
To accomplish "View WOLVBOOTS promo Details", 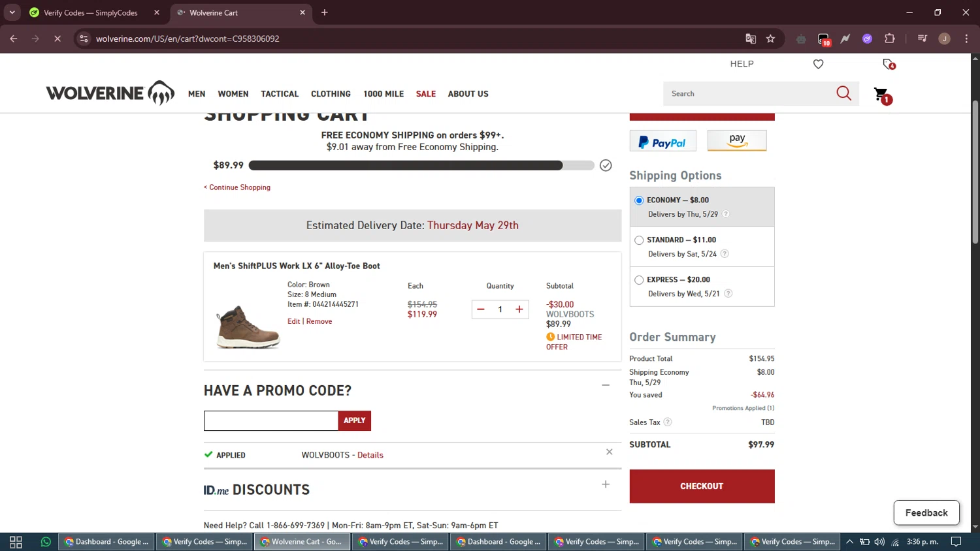I will click(x=370, y=455).
